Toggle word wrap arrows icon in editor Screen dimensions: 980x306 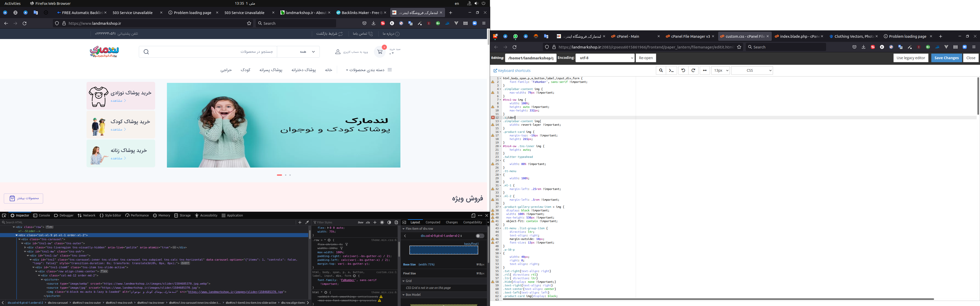point(705,70)
